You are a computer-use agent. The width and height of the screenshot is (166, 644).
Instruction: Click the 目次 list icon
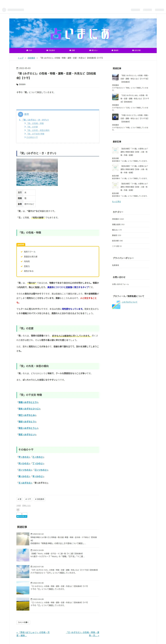coord(21,114)
